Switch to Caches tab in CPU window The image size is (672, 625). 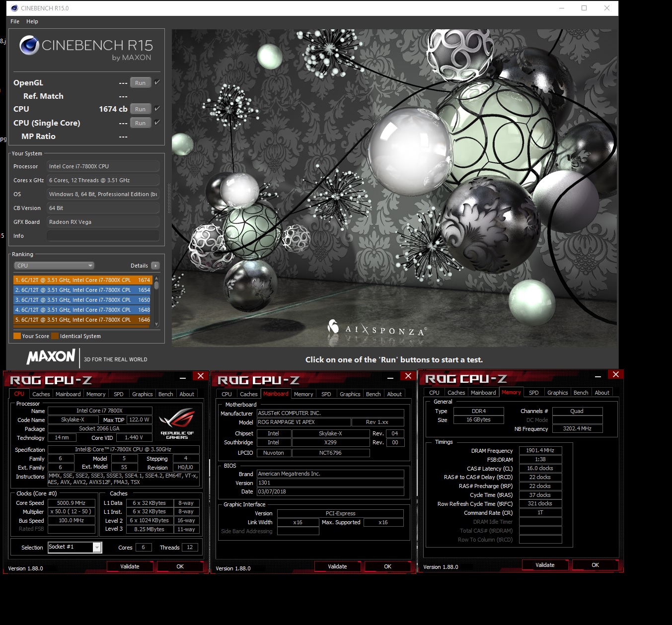tap(41, 394)
